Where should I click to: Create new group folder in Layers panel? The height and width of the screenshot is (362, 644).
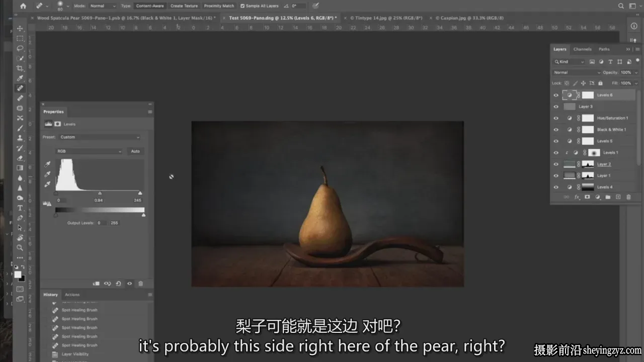point(608,197)
